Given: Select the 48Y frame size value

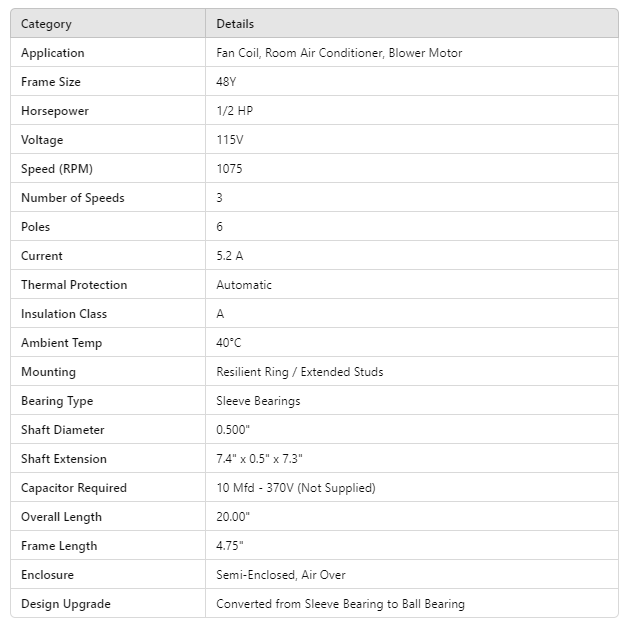Looking at the screenshot, I should [227, 82].
